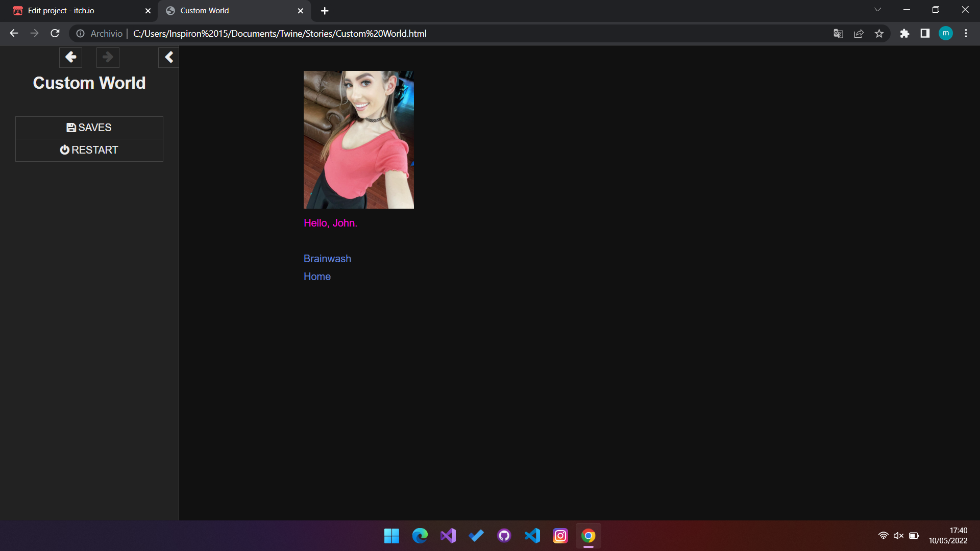Select the Custom World browser tab
980x551 pixels.
pyautogui.click(x=230, y=11)
